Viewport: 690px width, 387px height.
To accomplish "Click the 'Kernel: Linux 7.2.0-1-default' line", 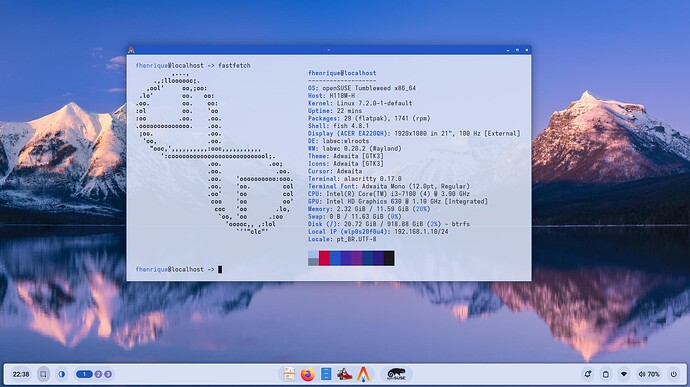I will (x=360, y=103).
